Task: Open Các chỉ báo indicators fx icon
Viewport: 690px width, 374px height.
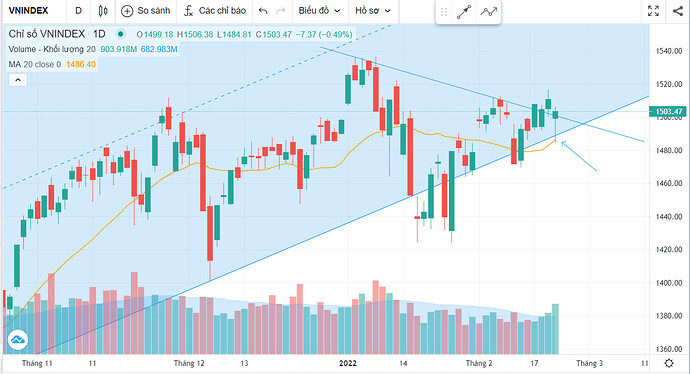Action: pyautogui.click(x=188, y=11)
